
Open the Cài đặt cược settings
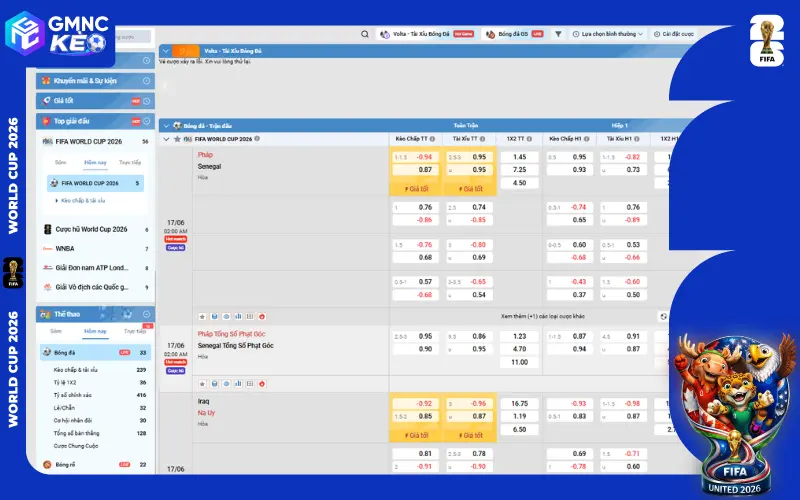(x=674, y=34)
